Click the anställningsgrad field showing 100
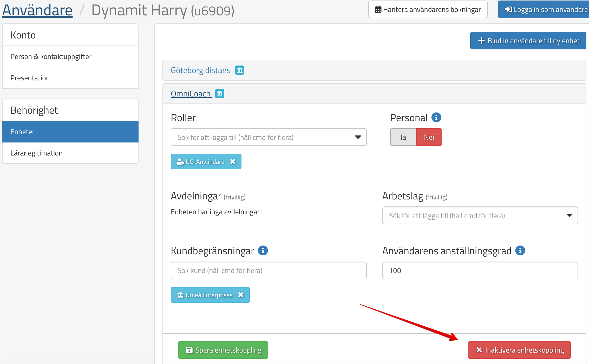Image resolution: width=589 pixels, height=364 pixels. click(480, 270)
